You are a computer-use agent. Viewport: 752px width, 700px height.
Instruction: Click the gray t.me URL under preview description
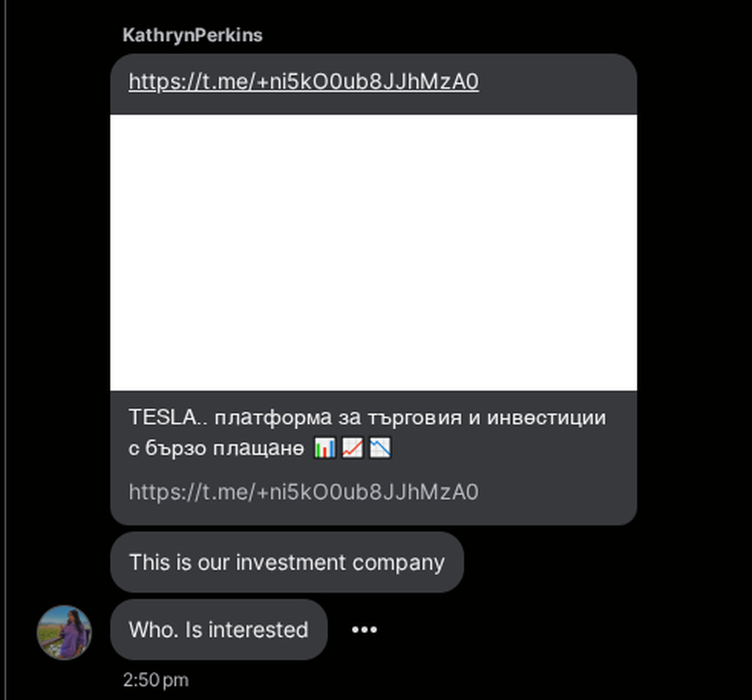[303, 491]
